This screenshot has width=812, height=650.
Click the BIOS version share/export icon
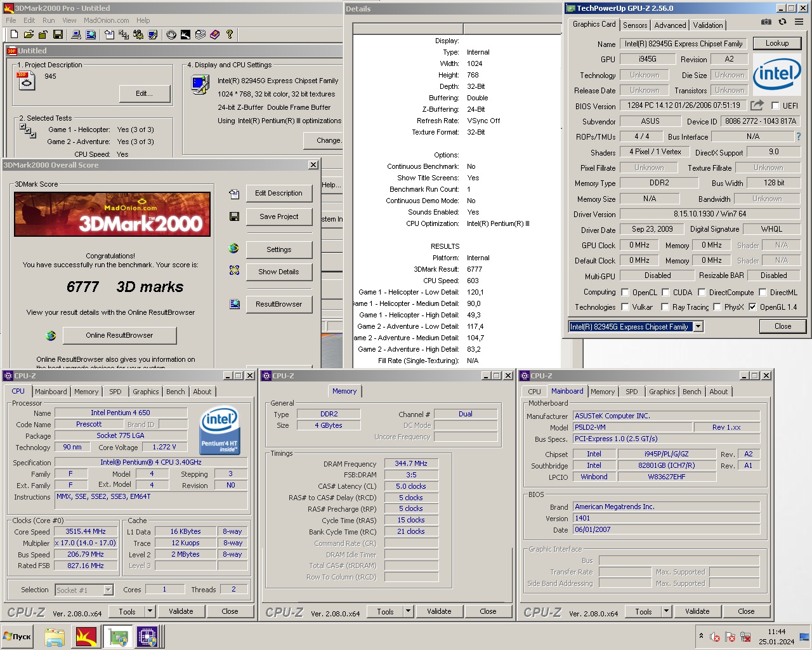[757, 105]
